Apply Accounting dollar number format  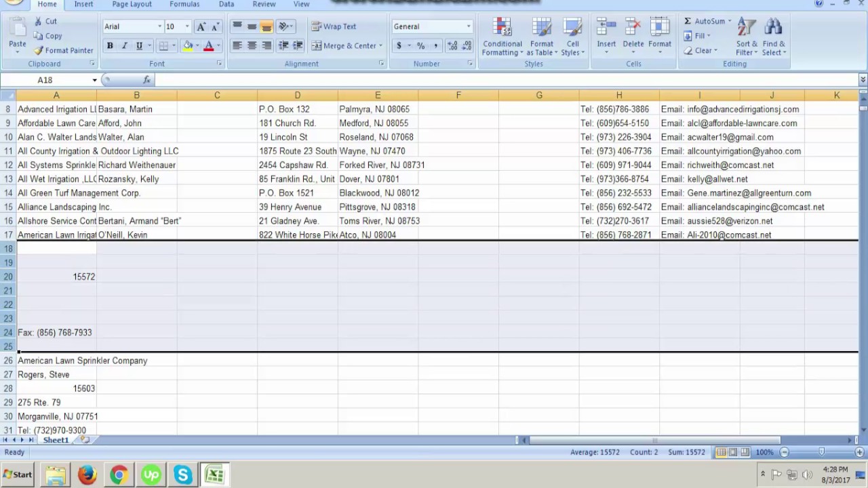pyautogui.click(x=399, y=45)
